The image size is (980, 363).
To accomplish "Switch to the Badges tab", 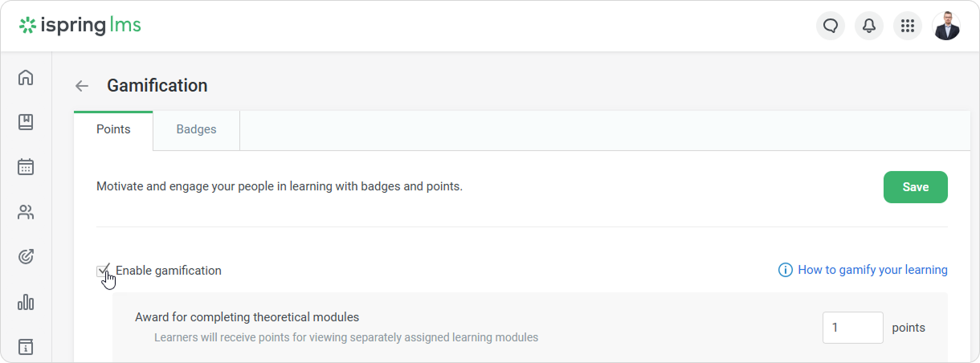I will coord(196,129).
